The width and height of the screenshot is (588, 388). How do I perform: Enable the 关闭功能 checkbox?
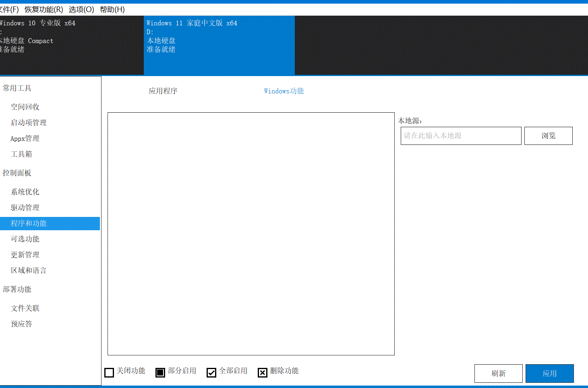109,372
